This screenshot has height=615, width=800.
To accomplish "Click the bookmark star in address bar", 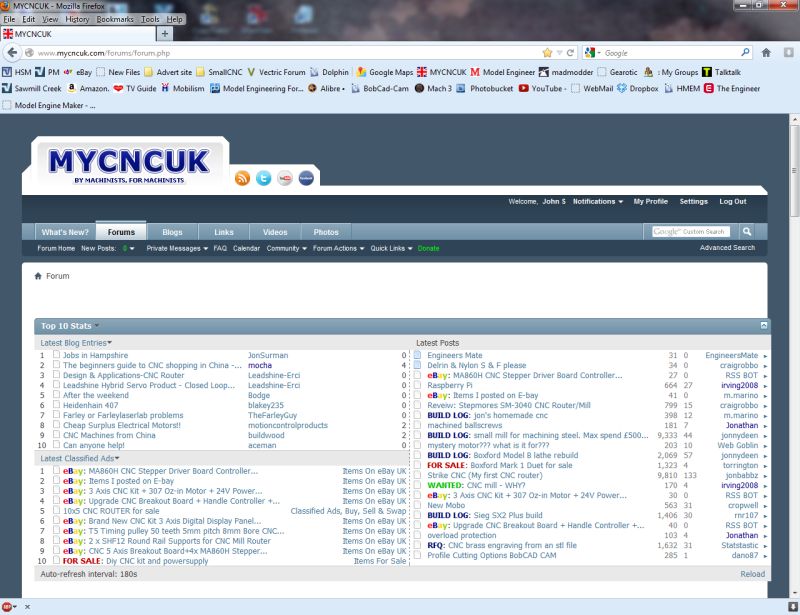I will tap(547, 52).
